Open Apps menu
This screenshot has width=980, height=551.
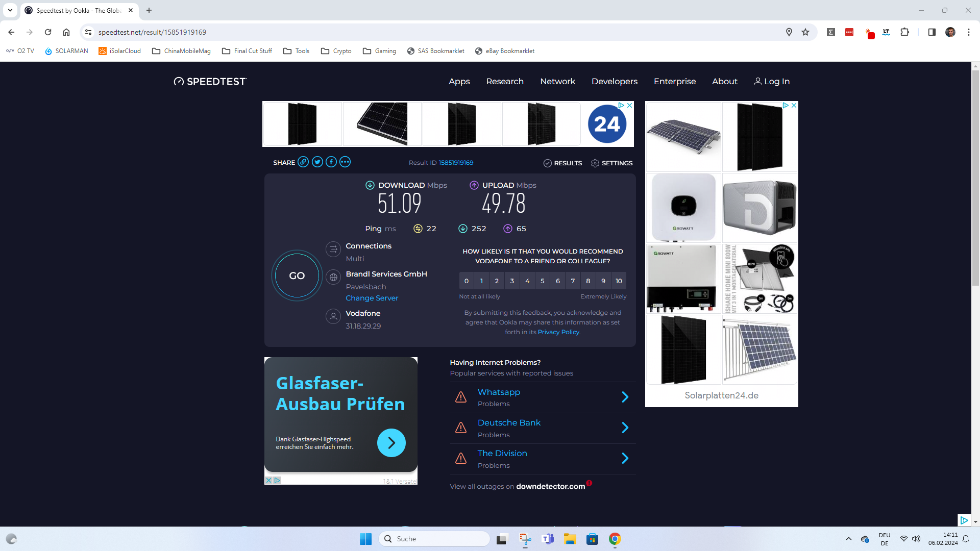point(459,82)
